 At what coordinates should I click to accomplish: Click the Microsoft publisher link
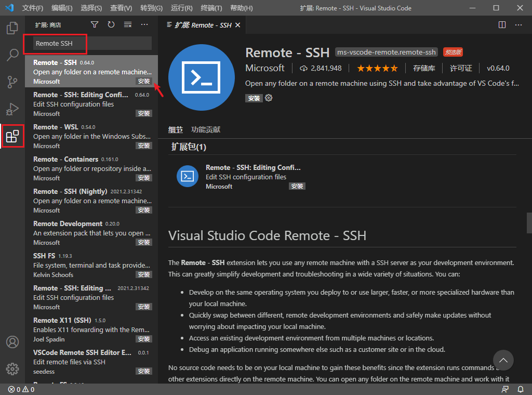coord(265,68)
